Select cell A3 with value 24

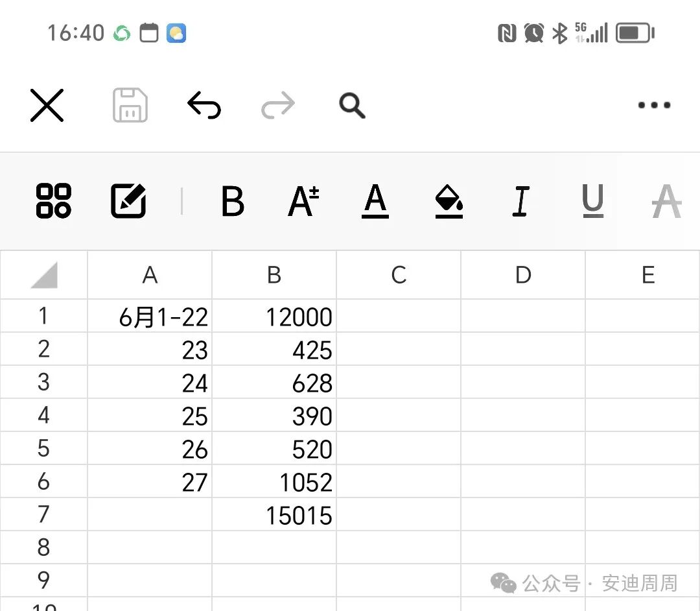pyautogui.click(x=150, y=382)
